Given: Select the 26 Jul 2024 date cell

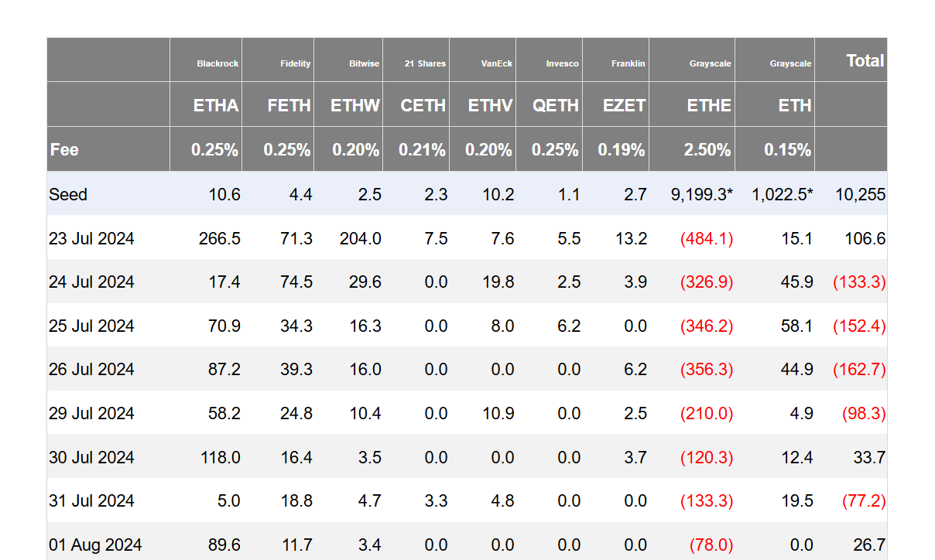Looking at the screenshot, I should click(91, 370).
